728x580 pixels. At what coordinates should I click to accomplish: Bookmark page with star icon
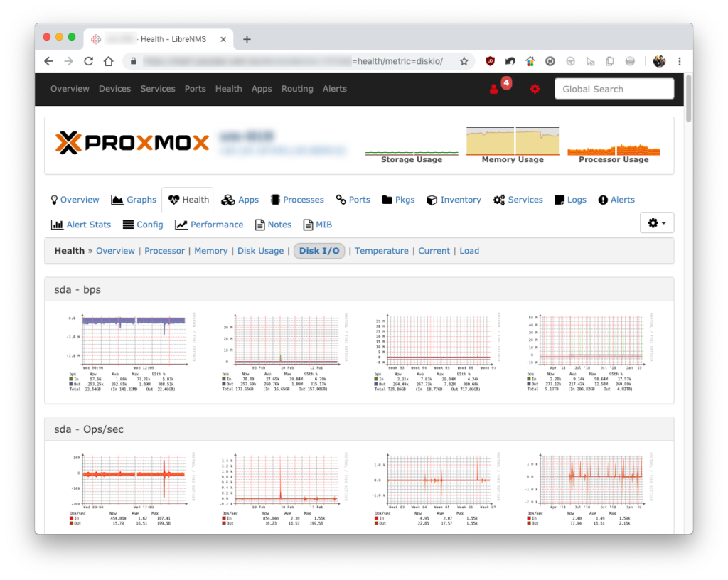pyautogui.click(x=464, y=61)
